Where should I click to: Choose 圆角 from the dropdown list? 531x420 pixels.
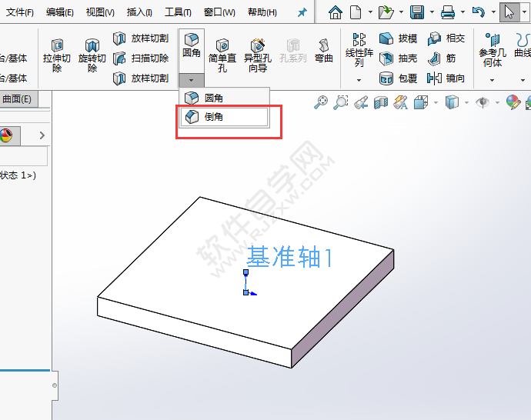[x=224, y=98]
